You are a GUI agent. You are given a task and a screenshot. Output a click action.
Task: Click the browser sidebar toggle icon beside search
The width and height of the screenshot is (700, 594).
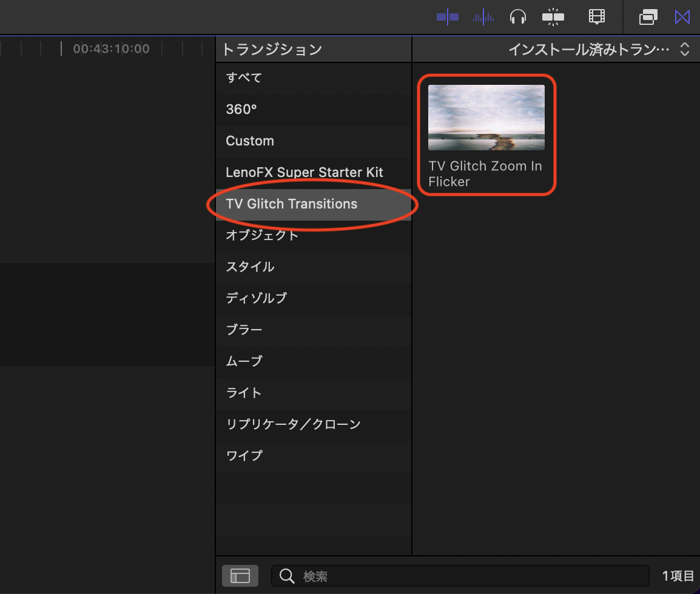[x=240, y=575]
